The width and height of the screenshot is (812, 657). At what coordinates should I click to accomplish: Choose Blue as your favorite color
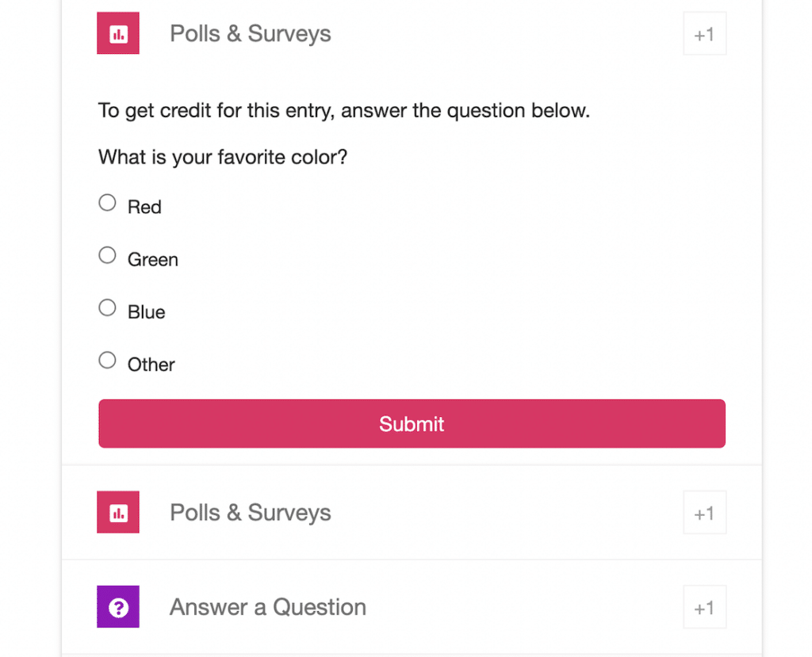tap(107, 307)
